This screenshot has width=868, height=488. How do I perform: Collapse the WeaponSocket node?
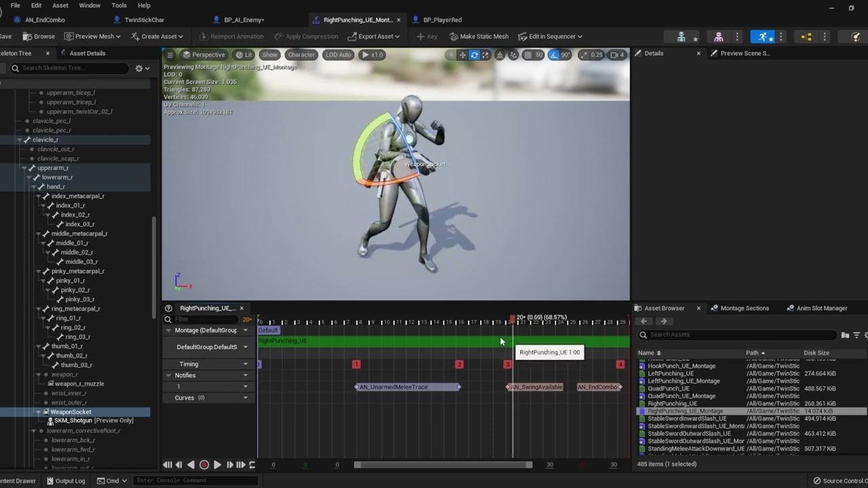click(39, 412)
